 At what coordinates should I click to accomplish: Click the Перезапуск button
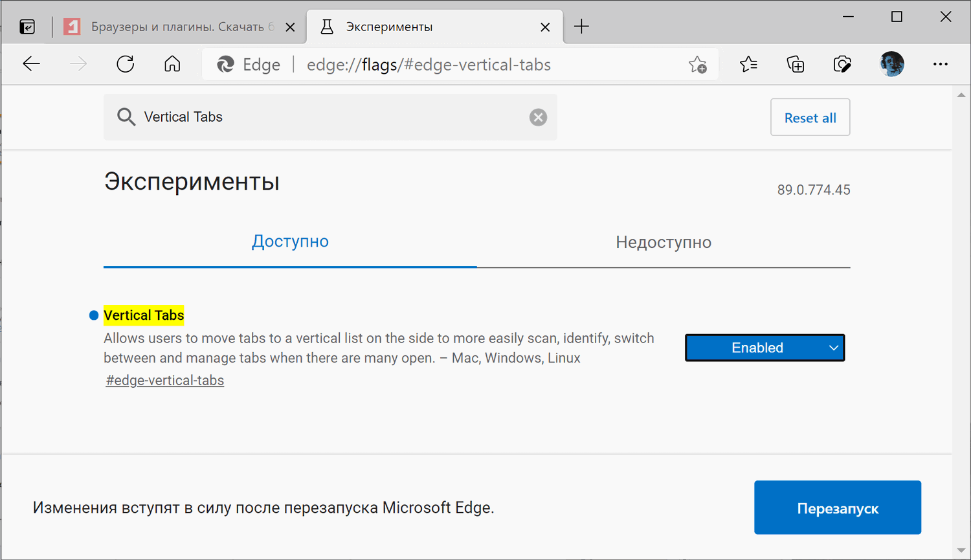point(837,508)
